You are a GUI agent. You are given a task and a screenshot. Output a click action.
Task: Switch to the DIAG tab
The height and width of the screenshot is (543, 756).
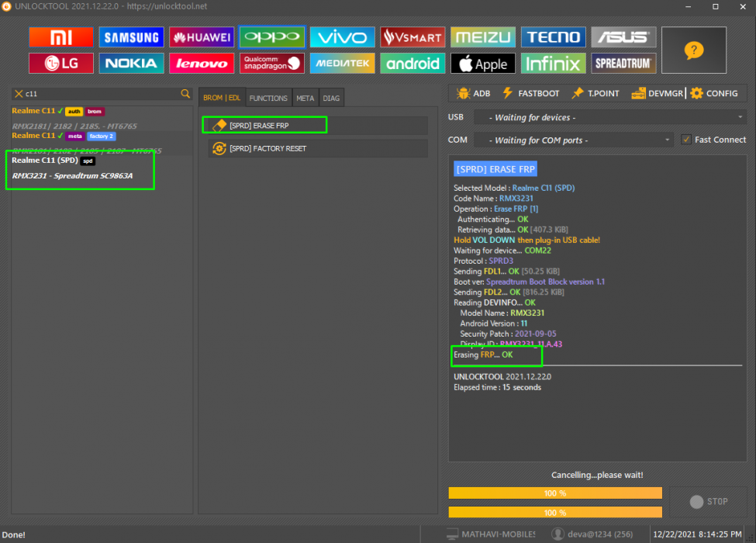pos(331,98)
